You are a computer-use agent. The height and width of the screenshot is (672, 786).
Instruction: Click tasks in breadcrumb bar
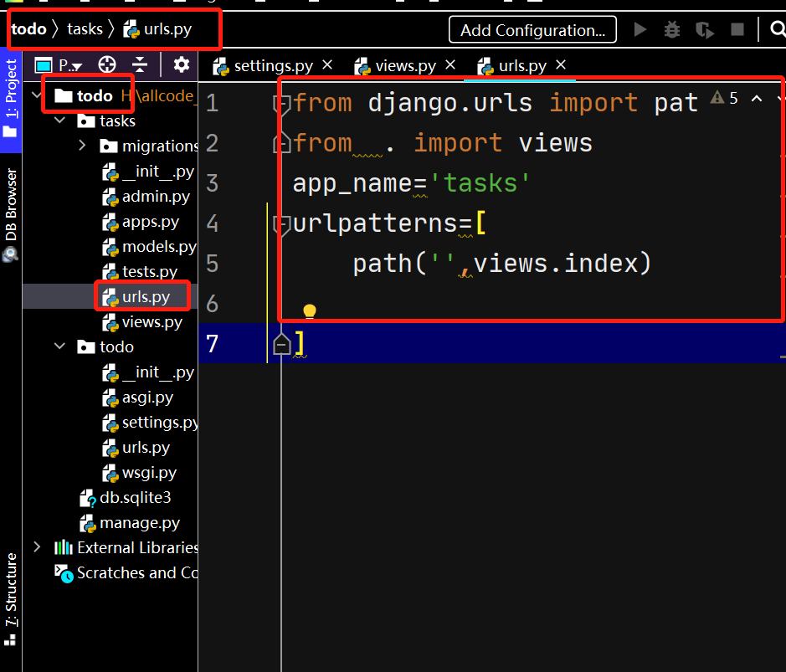click(85, 29)
